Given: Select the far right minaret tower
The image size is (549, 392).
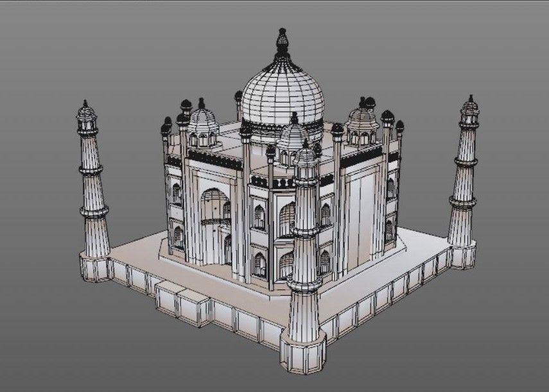Looking at the screenshot, I should click(x=464, y=181).
